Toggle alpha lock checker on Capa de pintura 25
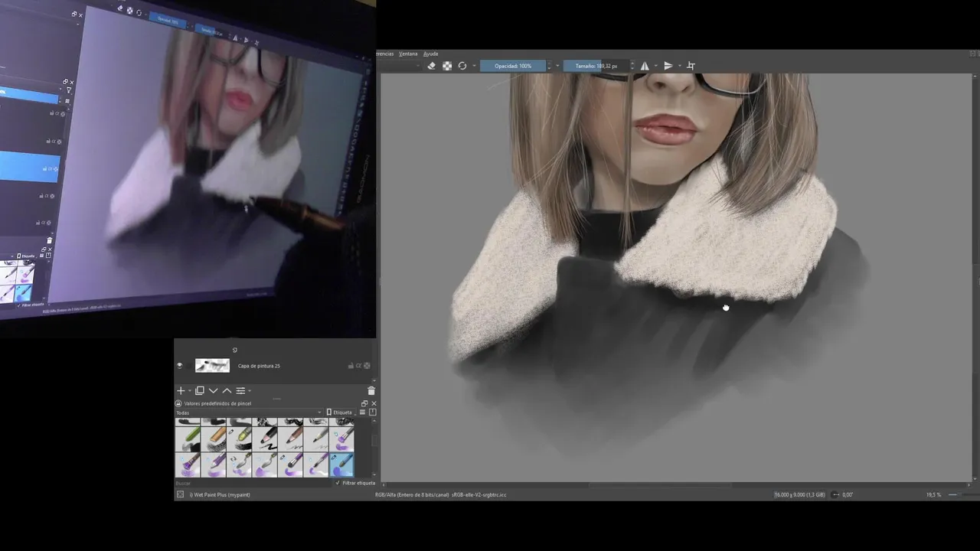 (x=367, y=366)
